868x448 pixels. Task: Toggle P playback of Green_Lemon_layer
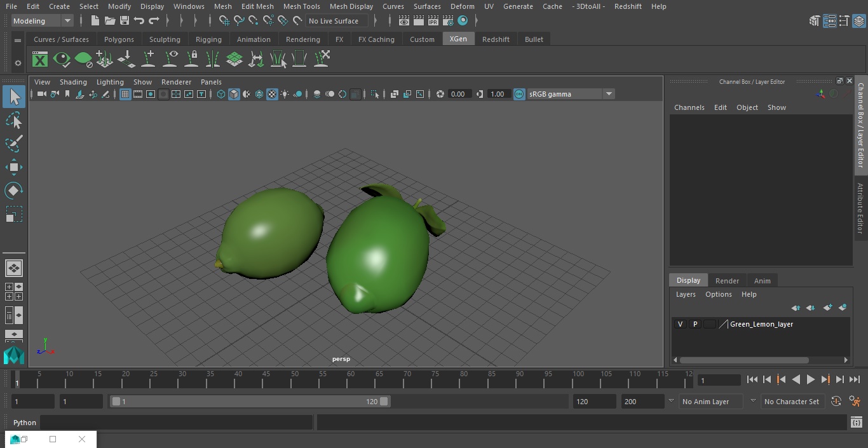click(x=695, y=324)
